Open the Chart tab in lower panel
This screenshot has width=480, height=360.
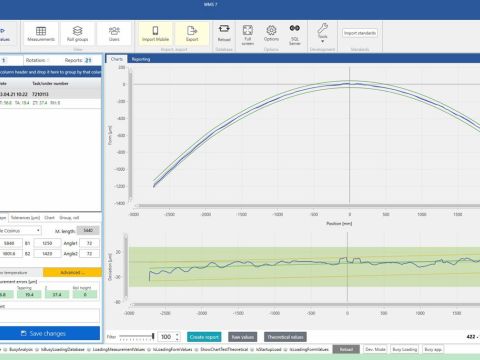(x=49, y=218)
